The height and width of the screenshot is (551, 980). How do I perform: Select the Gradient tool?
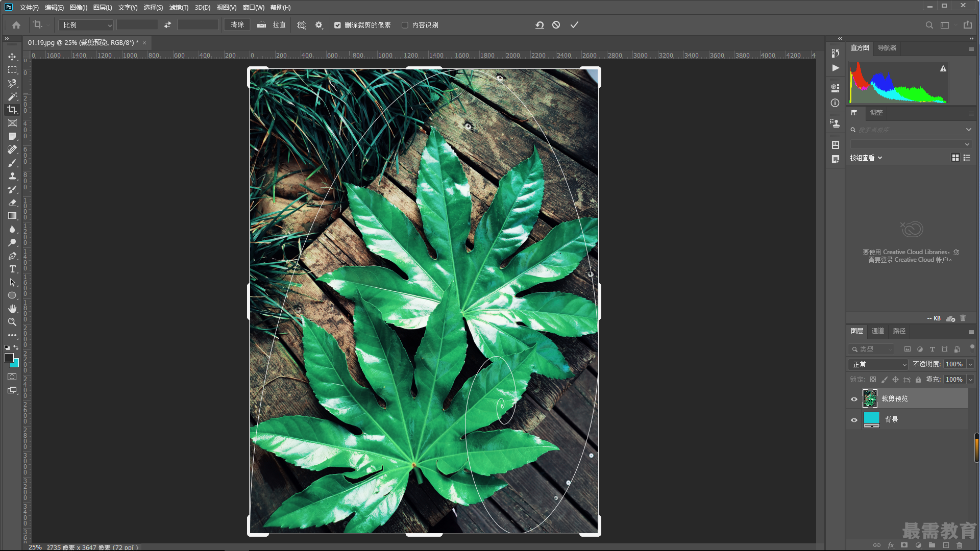[x=12, y=216]
